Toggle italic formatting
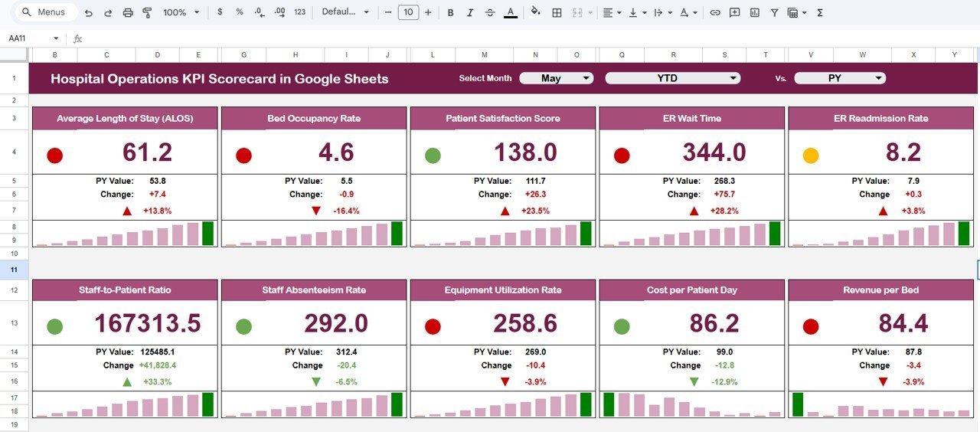The height and width of the screenshot is (432, 980). click(470, 12)
